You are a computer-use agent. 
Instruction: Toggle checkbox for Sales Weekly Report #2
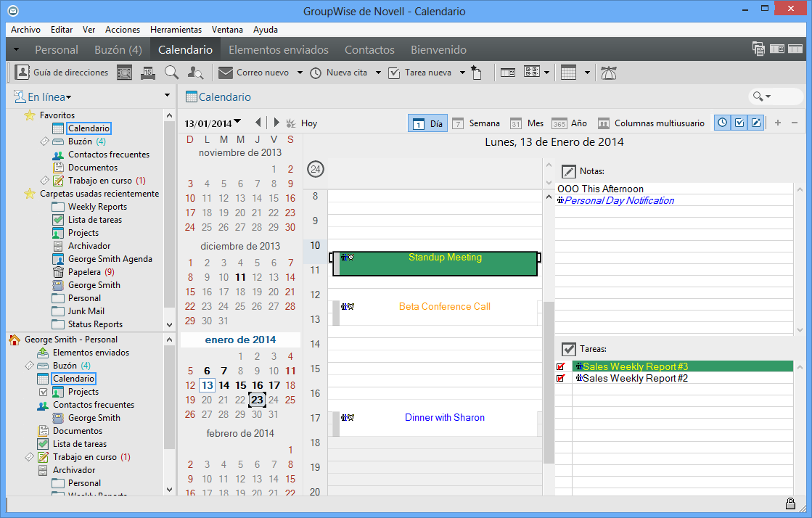[x=561, y=379]
